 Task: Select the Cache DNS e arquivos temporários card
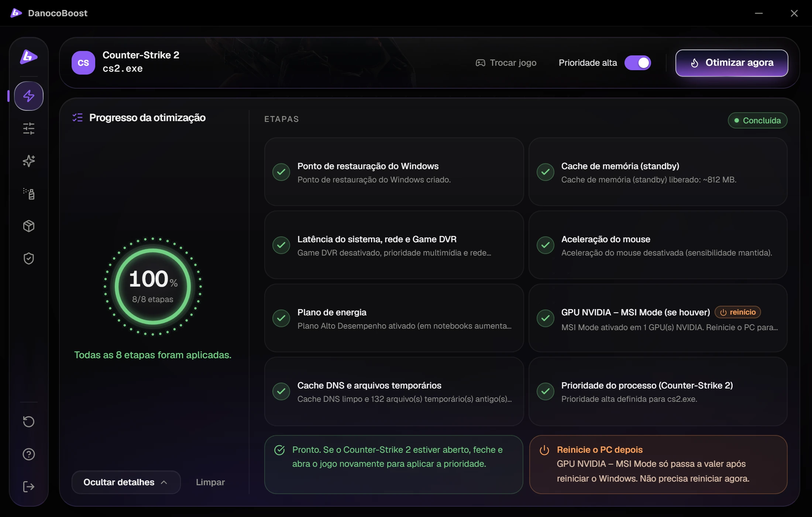tap(394, 391)
